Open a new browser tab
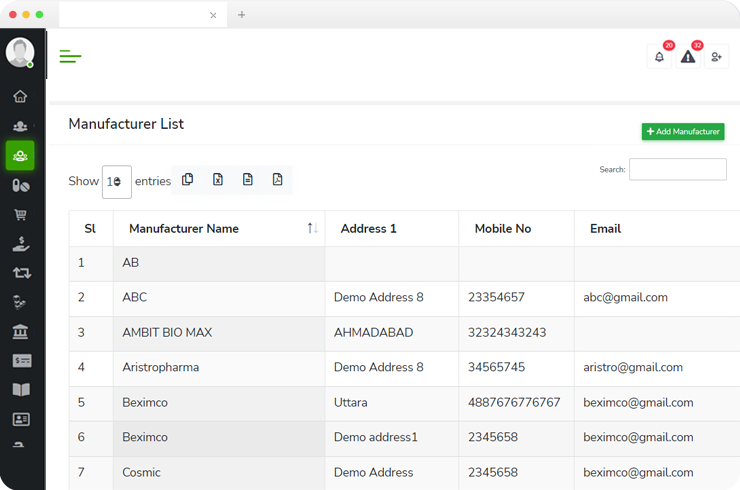Image resolution: width=740 pixels, height=490 pixels. 241,15
